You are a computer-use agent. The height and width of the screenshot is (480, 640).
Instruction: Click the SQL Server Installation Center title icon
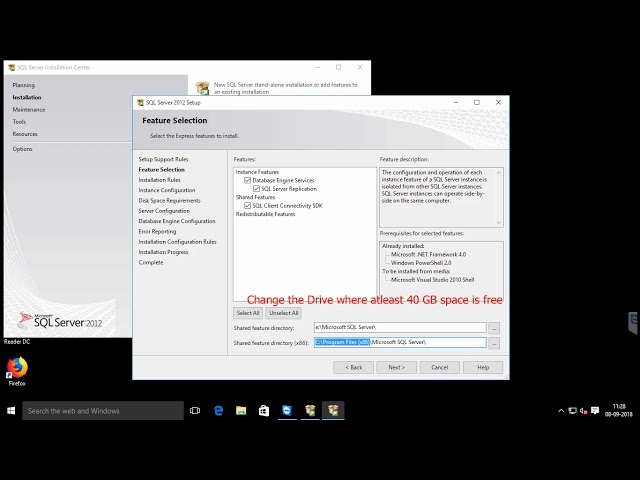tap(11, 67)
